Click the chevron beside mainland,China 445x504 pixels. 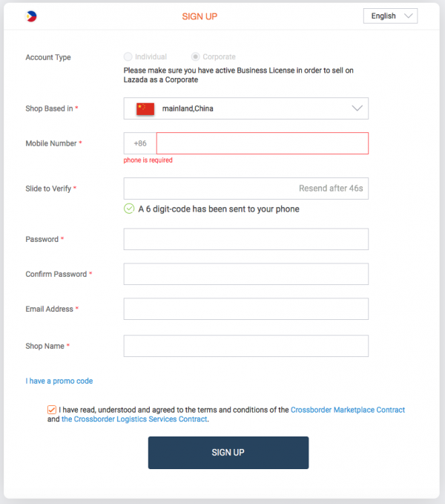[x=357, y=108]
